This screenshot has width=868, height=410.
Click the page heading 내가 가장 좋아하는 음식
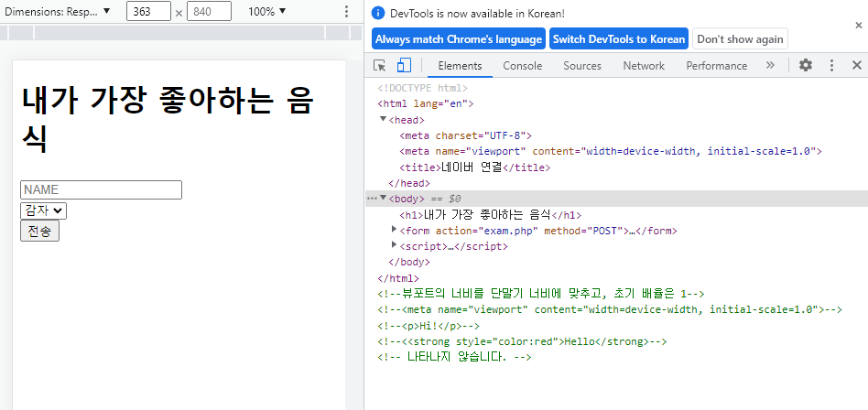(x=168, y=120)
